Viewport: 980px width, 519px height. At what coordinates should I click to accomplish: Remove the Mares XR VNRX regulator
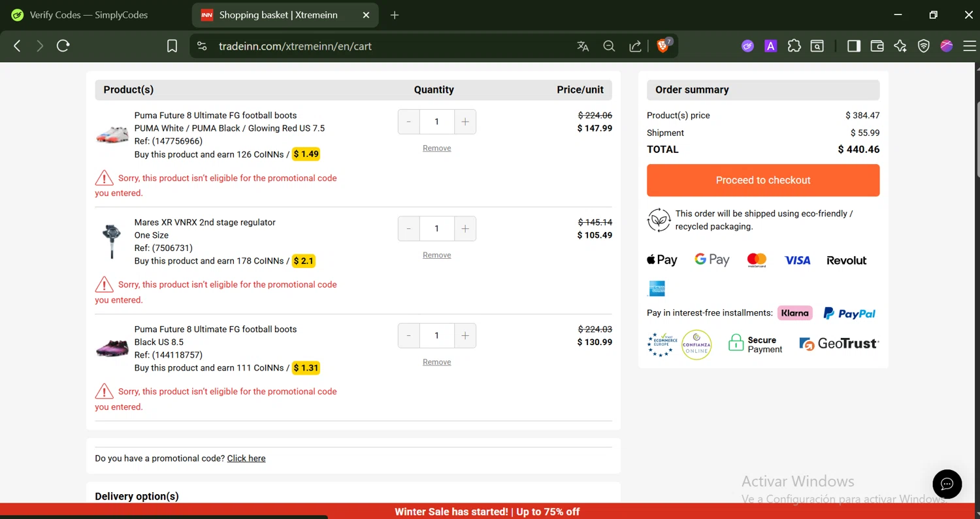coord(437,255)
